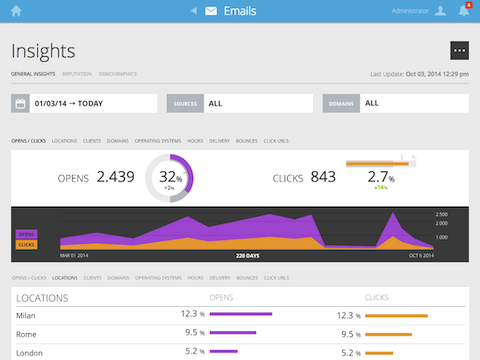Open the three-dots more options button

(x=460, y=50)
